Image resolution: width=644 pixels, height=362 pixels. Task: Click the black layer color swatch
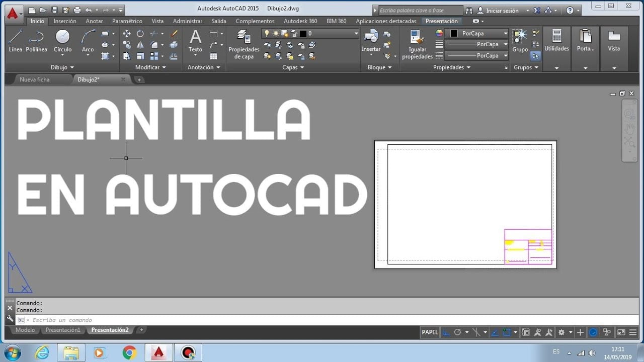[x=303, y=34]
